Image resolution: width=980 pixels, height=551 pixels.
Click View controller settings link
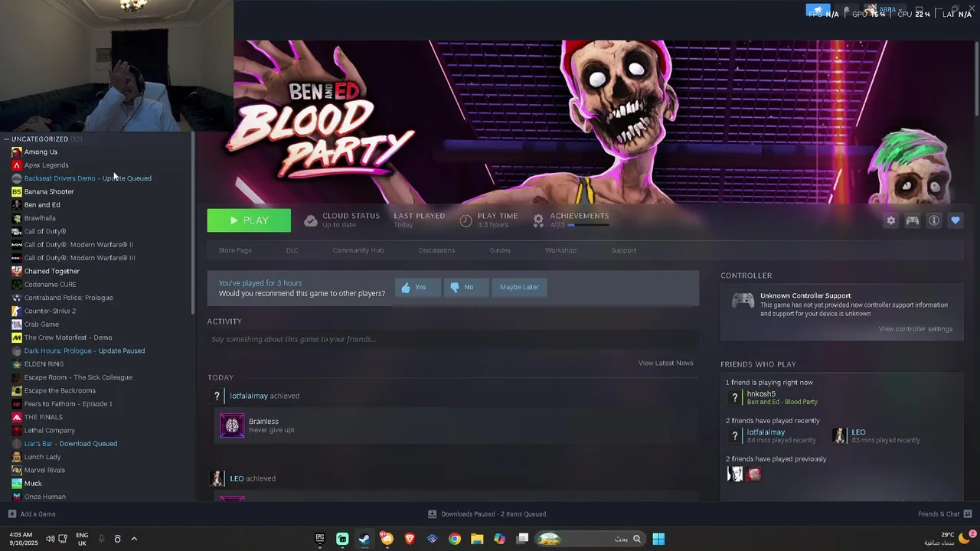(x=915, y=329)
